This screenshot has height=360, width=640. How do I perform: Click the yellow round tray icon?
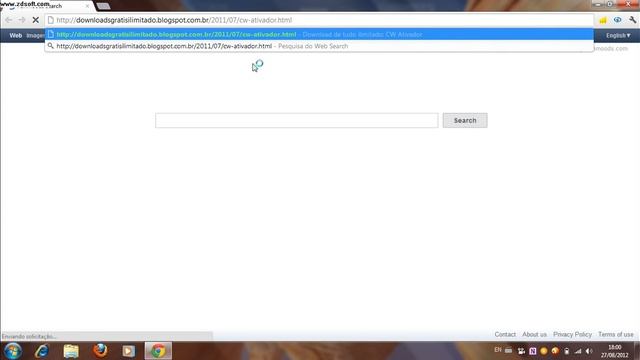pos(544,351)
